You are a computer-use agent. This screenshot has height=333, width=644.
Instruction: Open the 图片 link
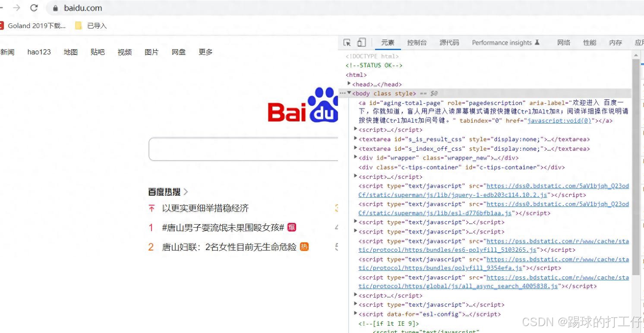pyautogui.click(x=152, y=52)
